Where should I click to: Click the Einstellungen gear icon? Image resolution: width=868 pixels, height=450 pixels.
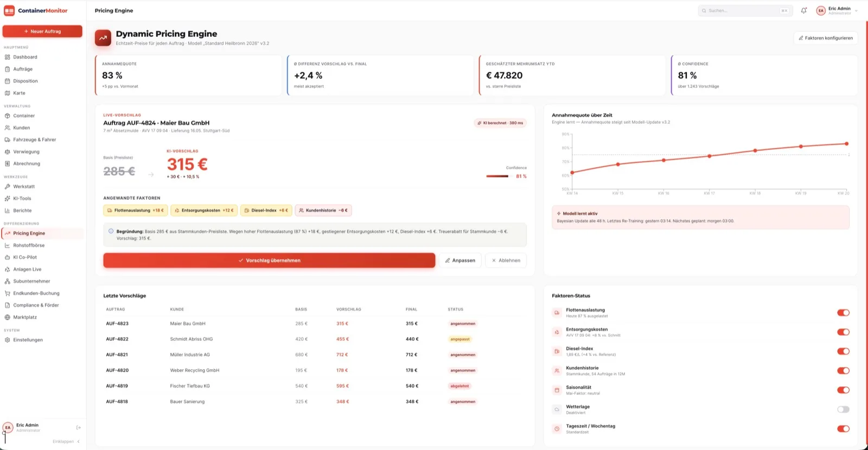(8, 340)
